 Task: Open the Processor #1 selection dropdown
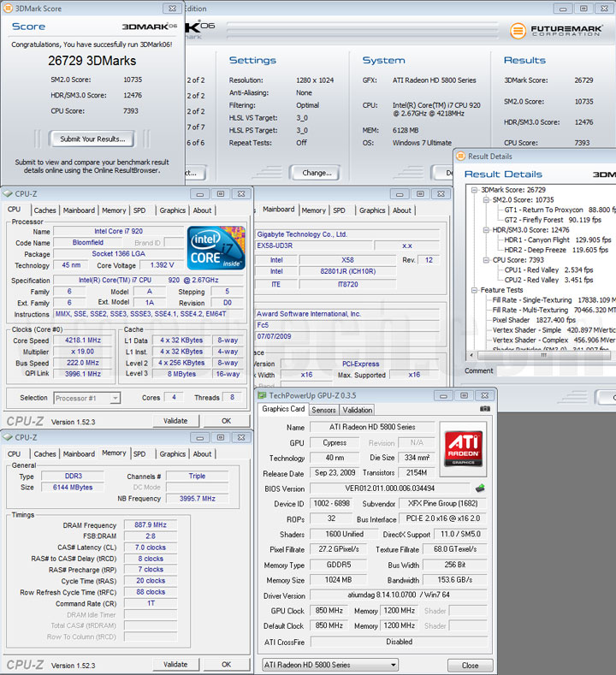pos(115,398)
